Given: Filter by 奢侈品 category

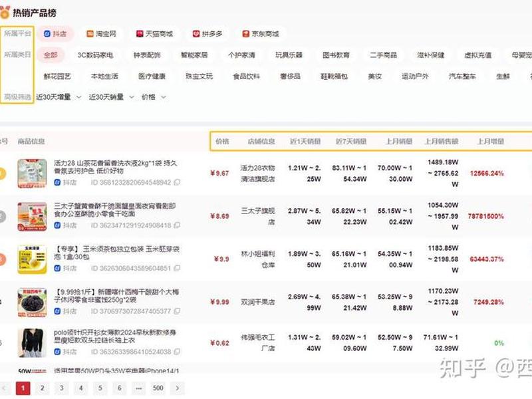Looking at the screenshot, I should pos(290,76).
